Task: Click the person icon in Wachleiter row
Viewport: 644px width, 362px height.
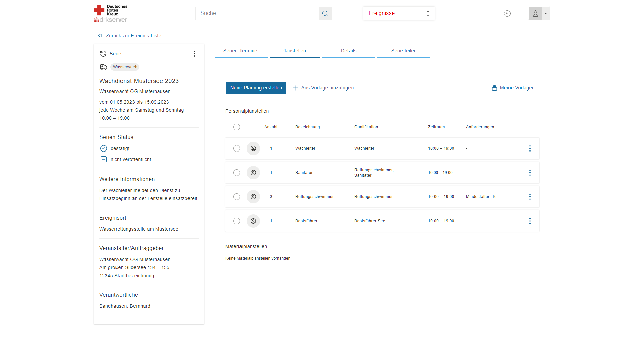Action: 253,148
